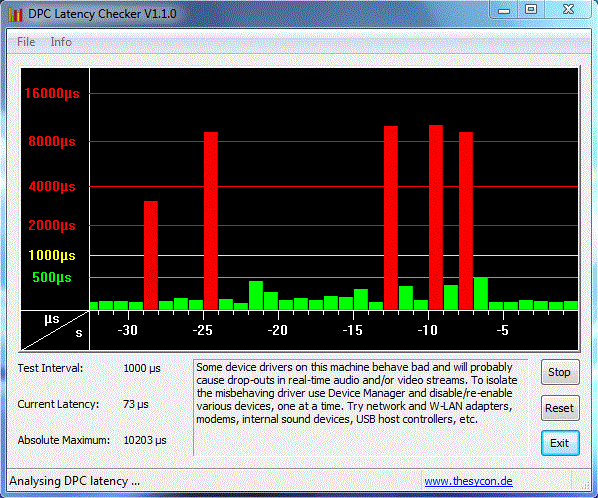598x498 pixels.
Task: Open the Info menu
Action: coord(61,42)
